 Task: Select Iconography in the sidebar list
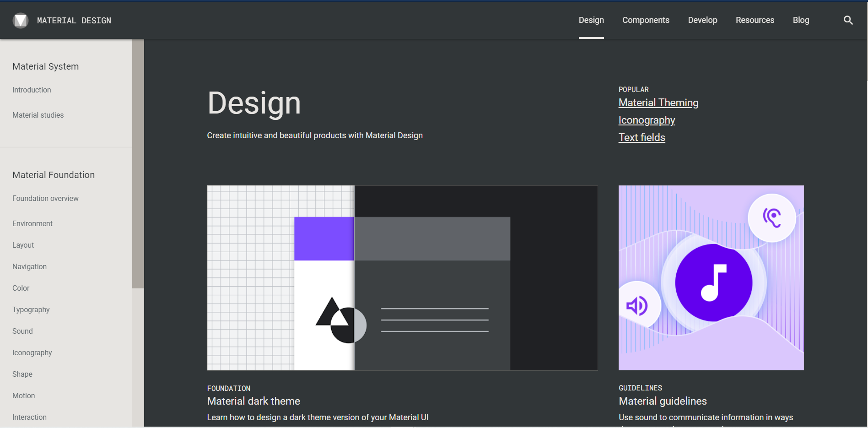coord(32,352)
